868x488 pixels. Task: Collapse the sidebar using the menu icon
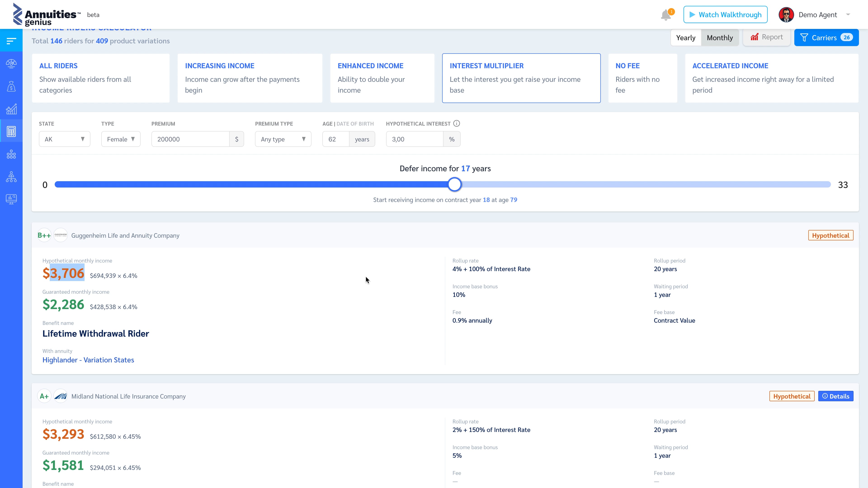[x=12, y=40]
